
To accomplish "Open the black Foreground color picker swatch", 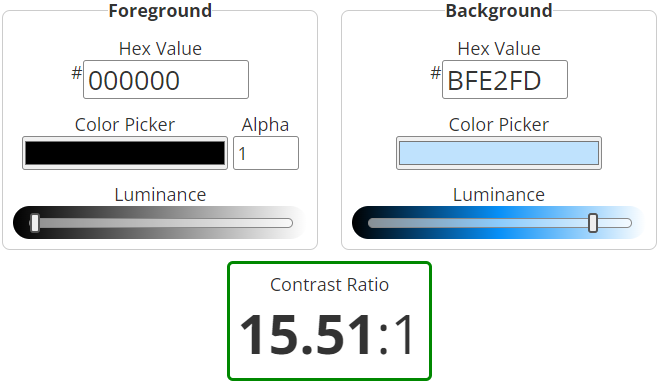I will [125, 153].
